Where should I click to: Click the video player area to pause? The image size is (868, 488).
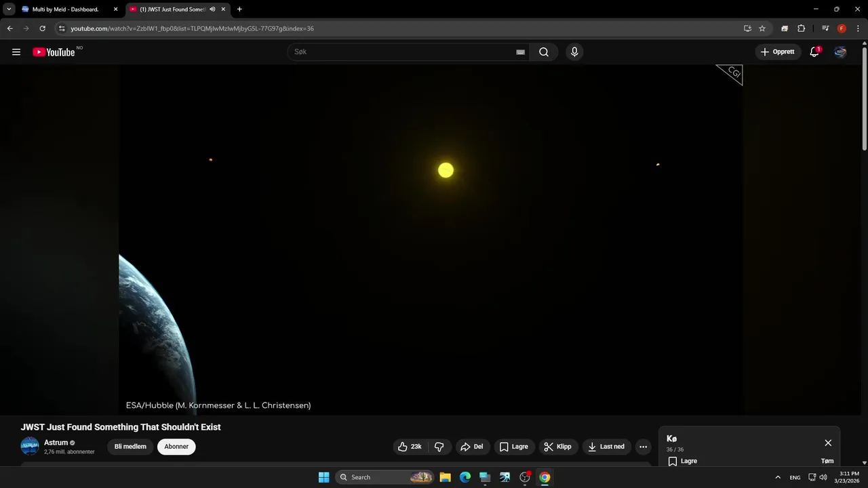pyautogui.click(x=431, y=239)
